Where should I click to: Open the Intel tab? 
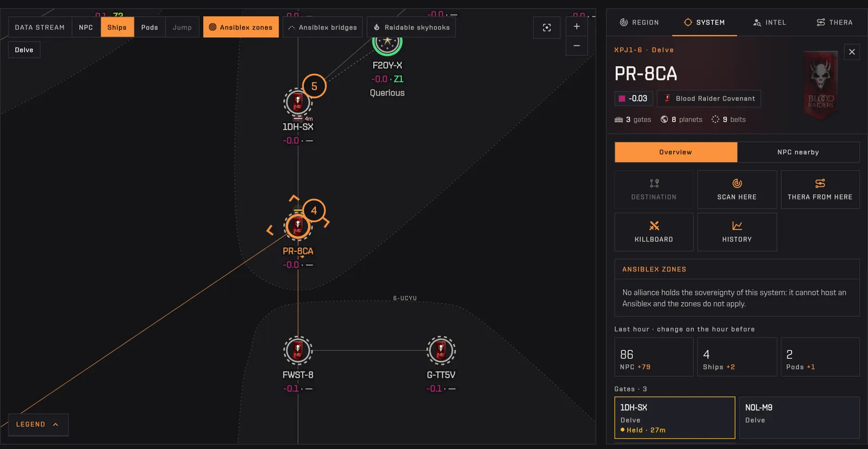coord(769,22)
